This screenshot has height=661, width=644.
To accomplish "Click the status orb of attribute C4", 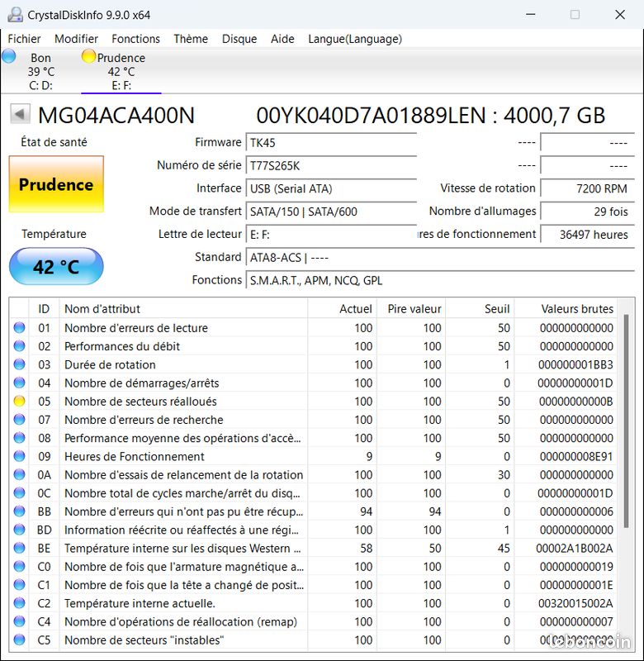I will (19, 621).
